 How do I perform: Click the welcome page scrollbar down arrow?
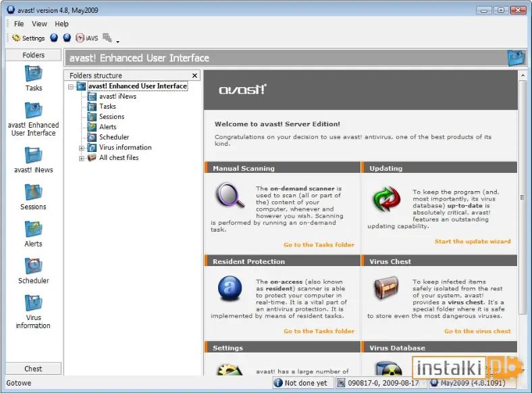[x=523, y=370]
